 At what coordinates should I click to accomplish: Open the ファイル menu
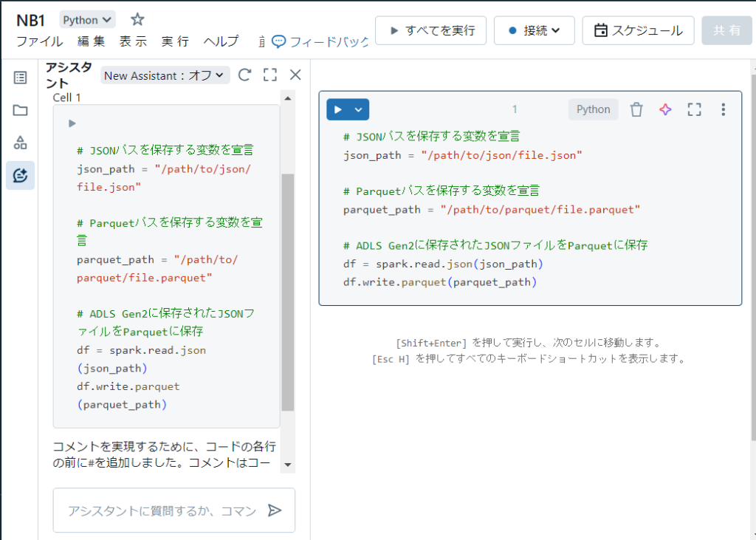coord(39,41)
